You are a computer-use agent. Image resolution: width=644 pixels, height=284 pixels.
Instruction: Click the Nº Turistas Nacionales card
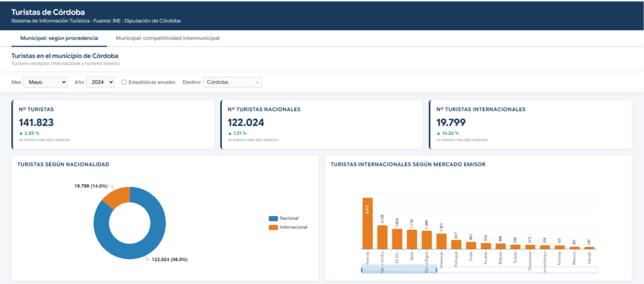(x=321, y=125)
